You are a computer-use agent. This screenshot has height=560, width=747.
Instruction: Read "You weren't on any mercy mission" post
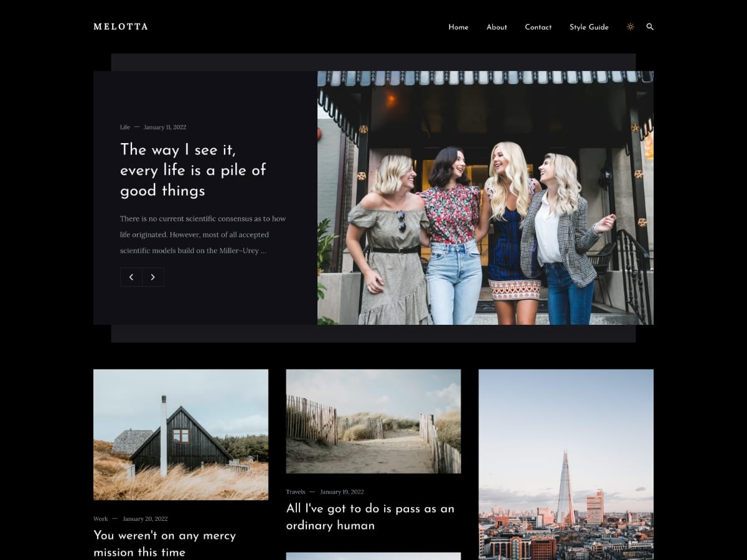(164, 543)
